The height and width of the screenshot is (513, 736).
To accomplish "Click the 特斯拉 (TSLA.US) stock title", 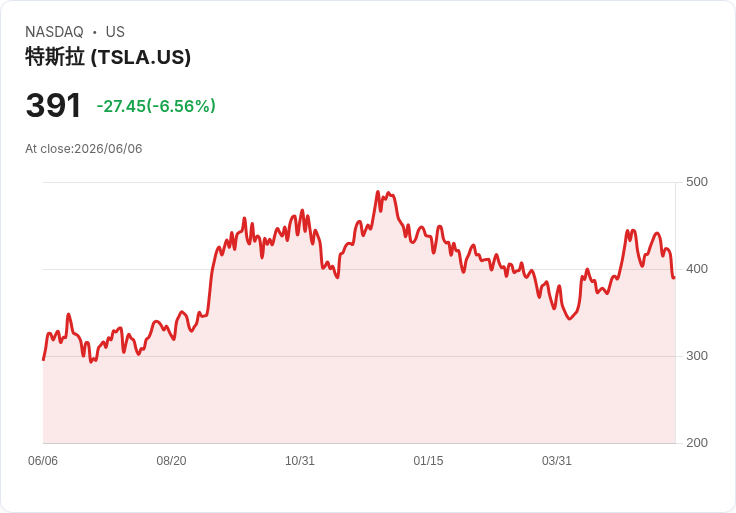I will [x=108, y=57].
